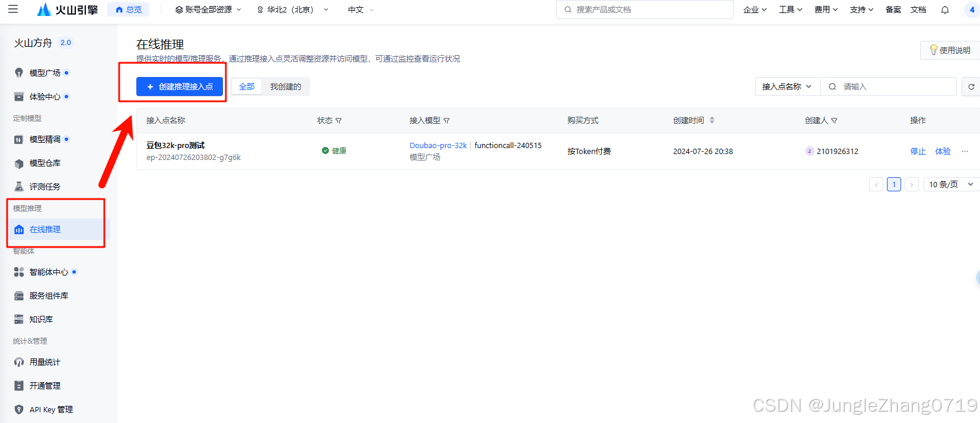
Task: Open the 企业 menu
Action: point(755,9)
